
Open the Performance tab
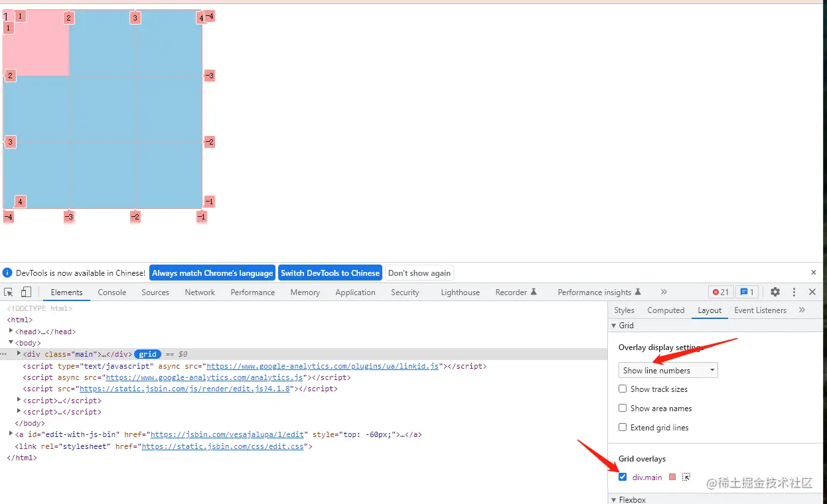[x=253, y=292]
